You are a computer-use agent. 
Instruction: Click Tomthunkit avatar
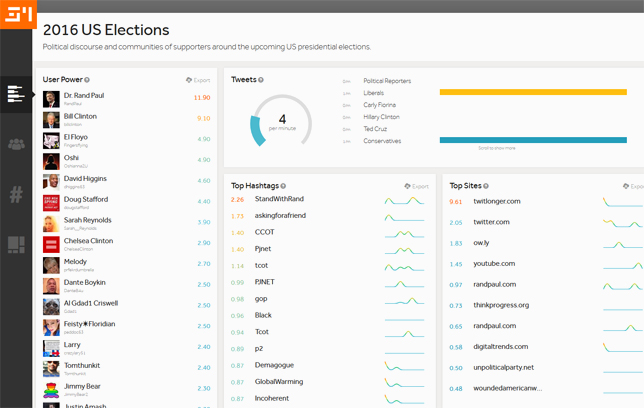[x=51, y=369]
